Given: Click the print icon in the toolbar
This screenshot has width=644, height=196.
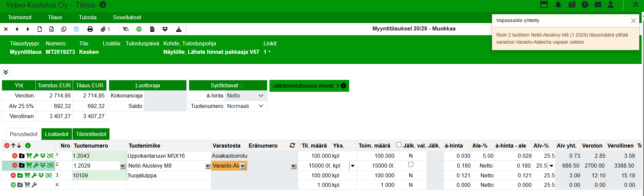Looking at the screenshot, I should click(90, 29).
